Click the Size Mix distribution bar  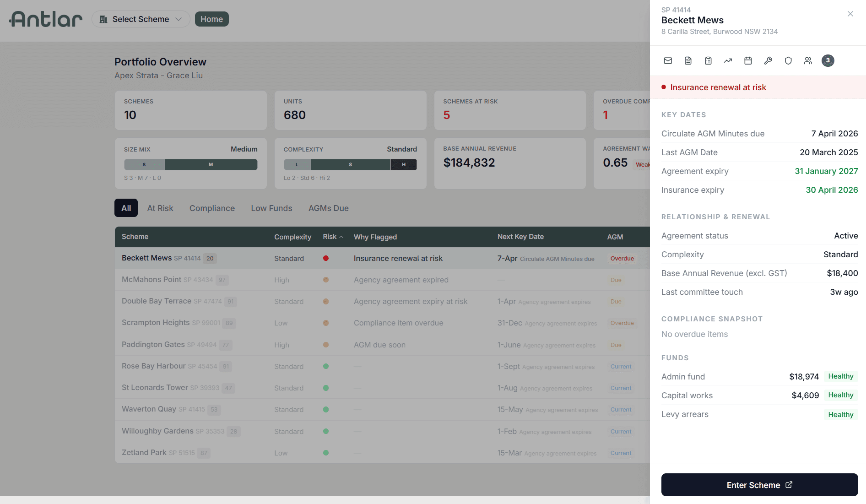[190, 164]
